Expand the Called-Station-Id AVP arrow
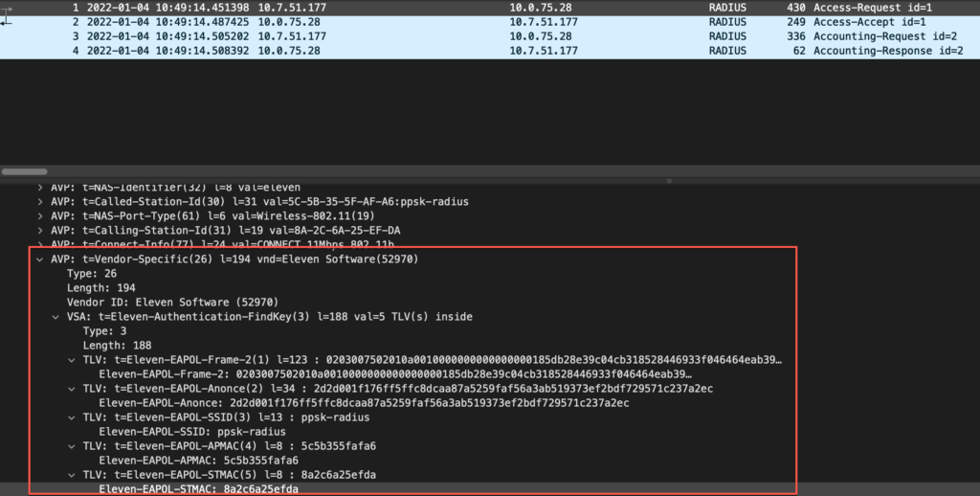 click(x=39, y=202)
